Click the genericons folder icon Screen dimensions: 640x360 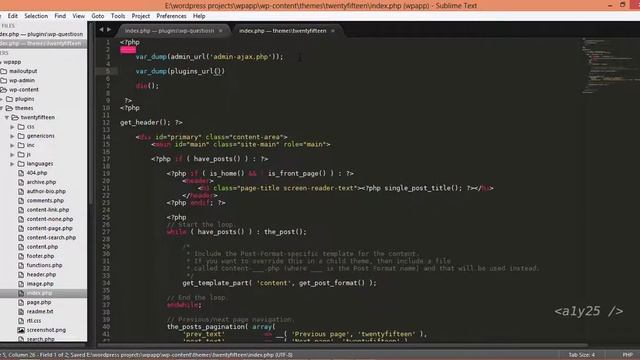(21, 136)
